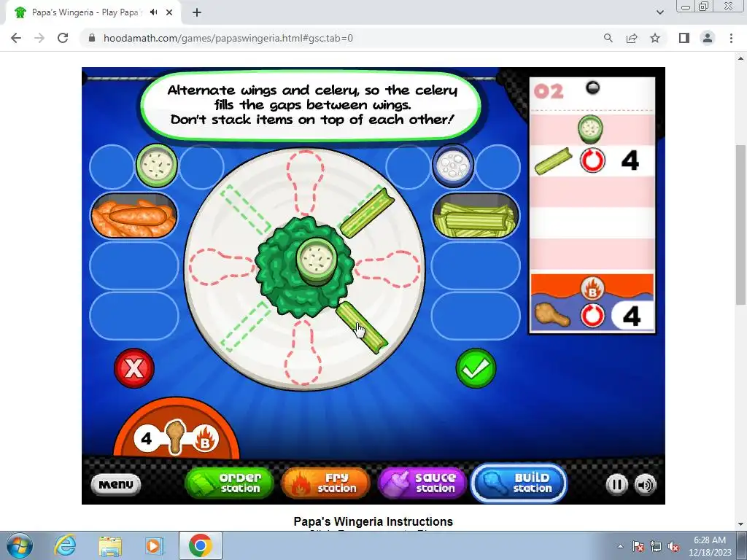The image size is (747, 560).
Task: Toggle the browser side panel
Action: (684, 38)
